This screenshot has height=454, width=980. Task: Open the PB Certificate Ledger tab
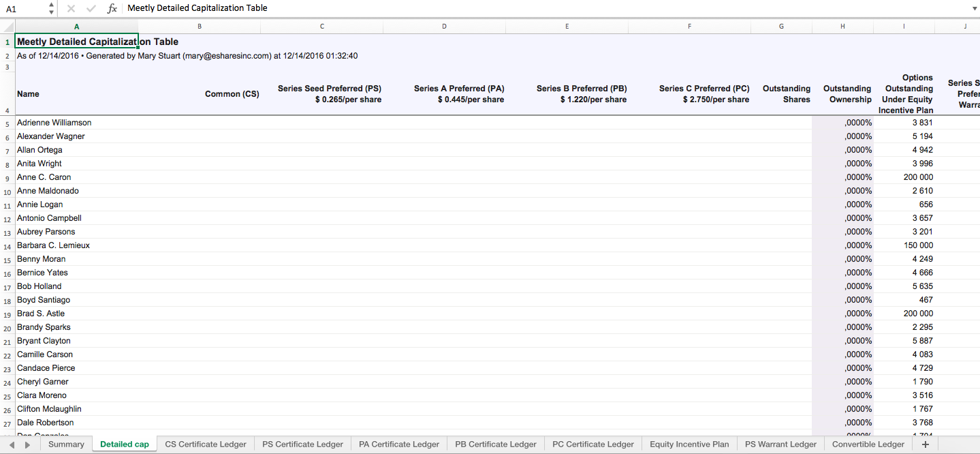pyautogui.click(x=496, y=444)
